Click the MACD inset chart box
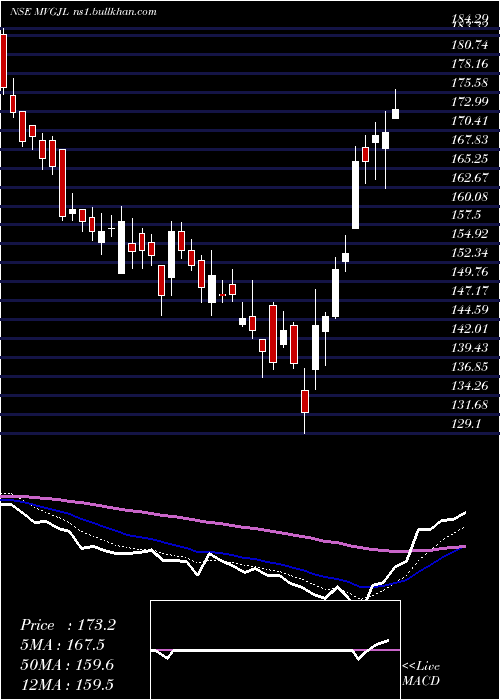500x700 pixels. [x=275, y=650]
